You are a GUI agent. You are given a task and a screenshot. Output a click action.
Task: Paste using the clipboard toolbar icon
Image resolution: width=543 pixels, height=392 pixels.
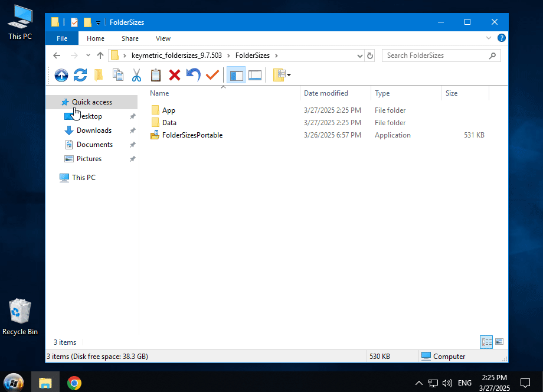pos(156,75)
